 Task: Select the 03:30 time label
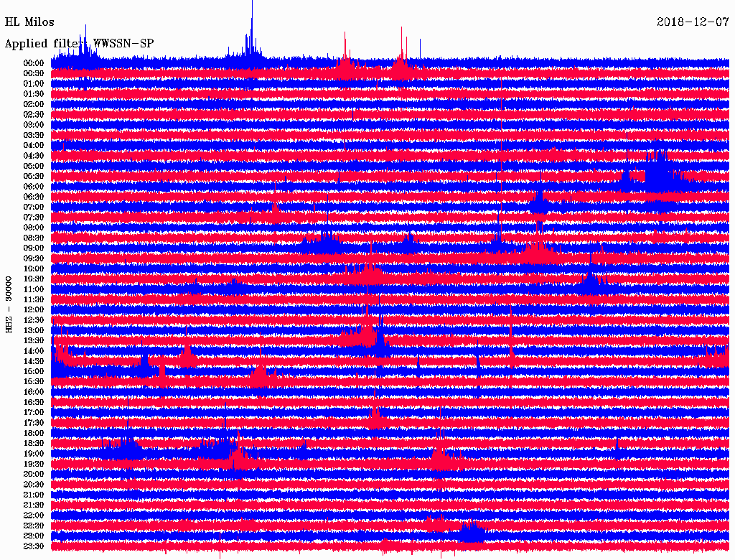34,135
